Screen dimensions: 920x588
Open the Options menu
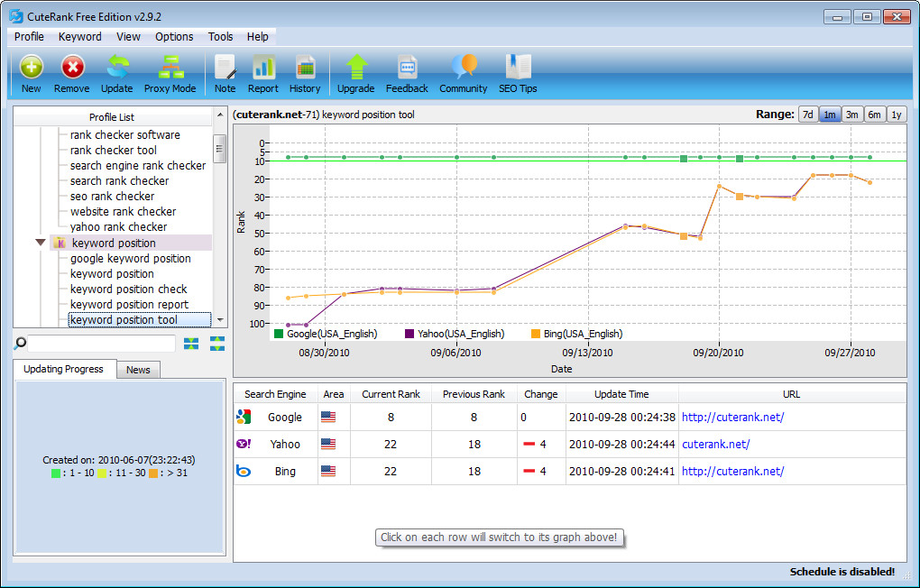[174, 36]
